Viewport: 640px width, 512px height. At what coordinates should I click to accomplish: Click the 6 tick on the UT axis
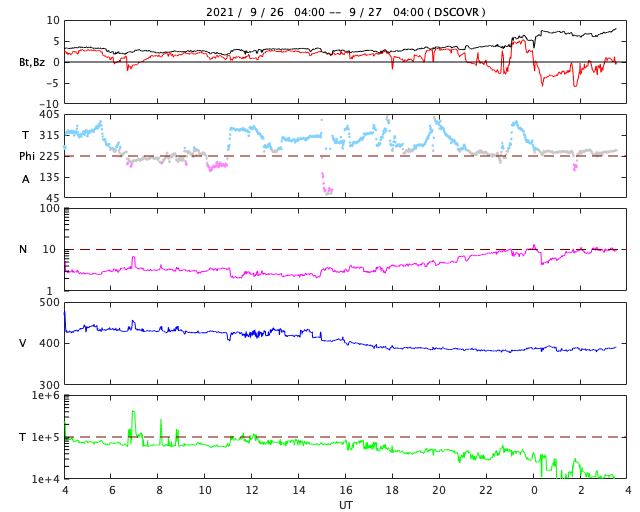point(112,490)
